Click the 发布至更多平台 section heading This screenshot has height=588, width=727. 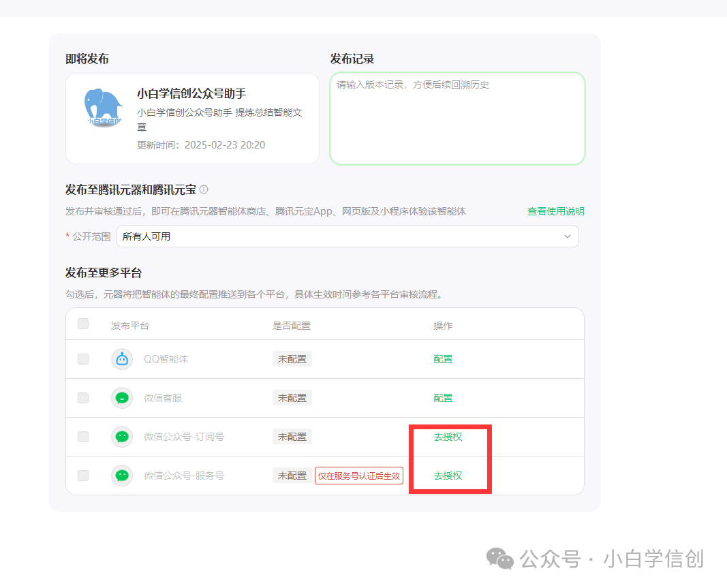[x=104, y=273]
